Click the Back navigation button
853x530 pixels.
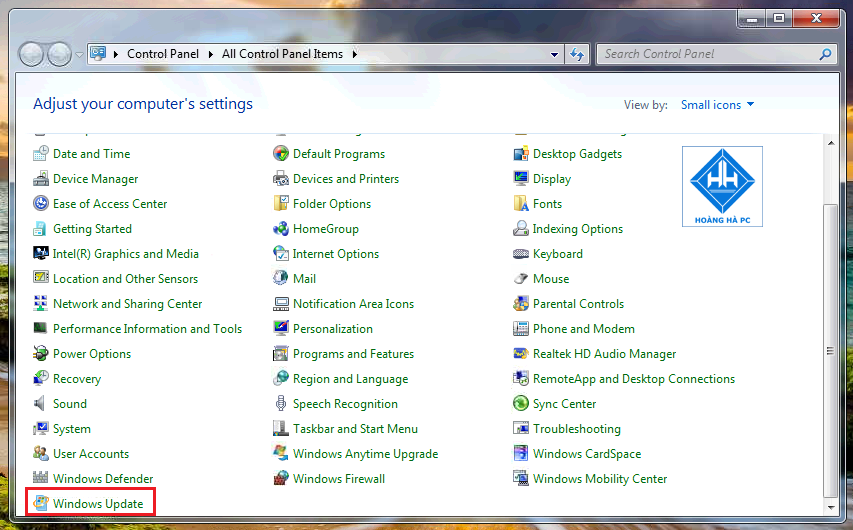point(31,54)
